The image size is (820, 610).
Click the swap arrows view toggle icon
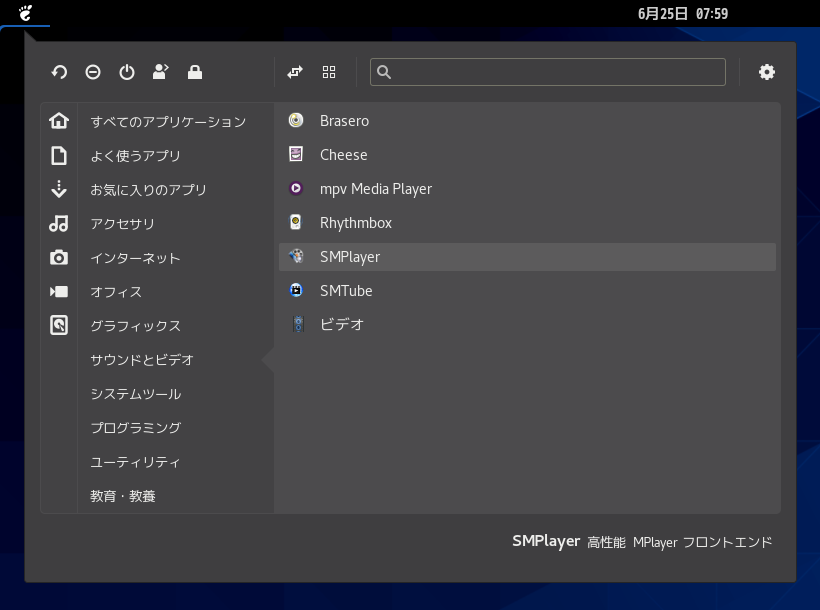click(295, 72)
